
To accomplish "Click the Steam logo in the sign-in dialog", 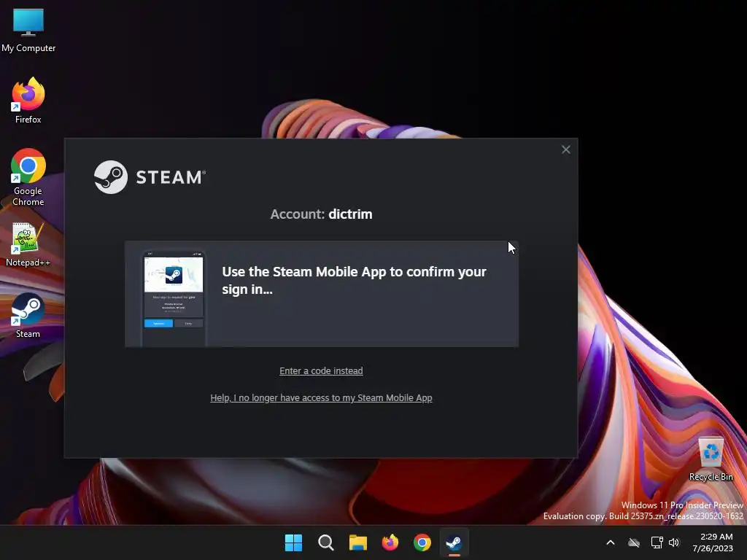I will click(x=150, y=177).
